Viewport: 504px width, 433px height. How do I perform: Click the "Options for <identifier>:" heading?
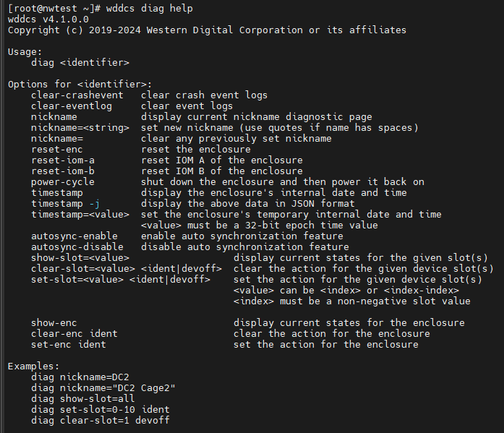[80, 84]
